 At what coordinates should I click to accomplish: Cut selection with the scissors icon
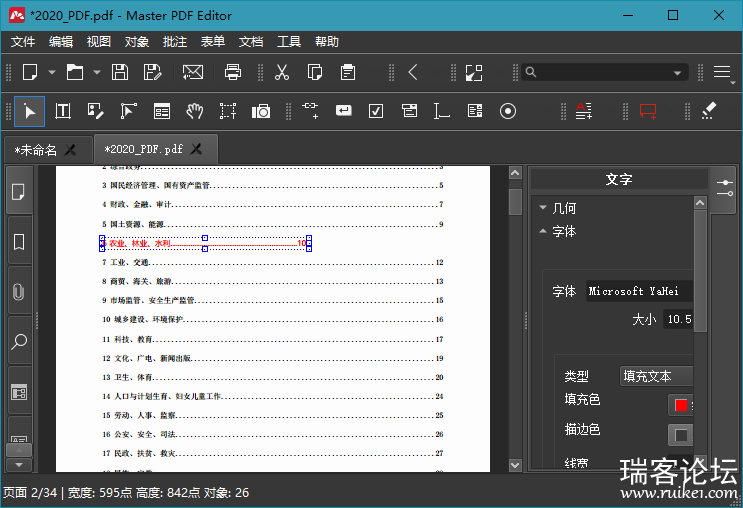point(282,73)
